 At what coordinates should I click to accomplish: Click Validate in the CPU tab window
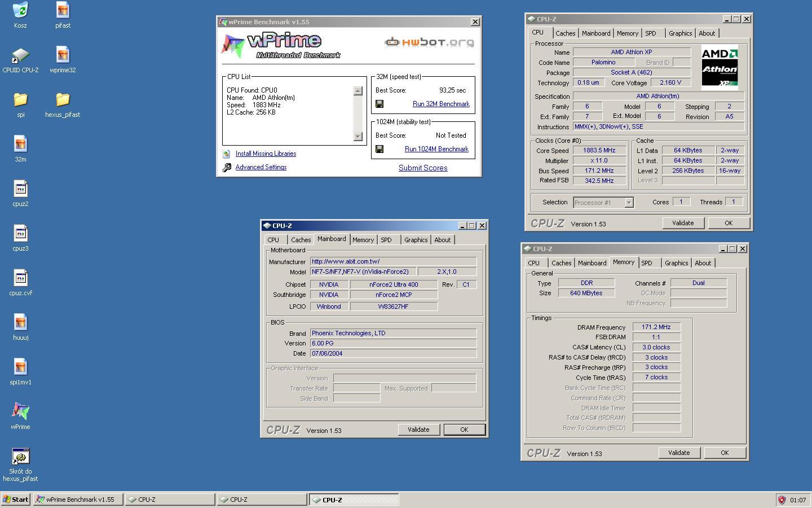tap(683, 223)
